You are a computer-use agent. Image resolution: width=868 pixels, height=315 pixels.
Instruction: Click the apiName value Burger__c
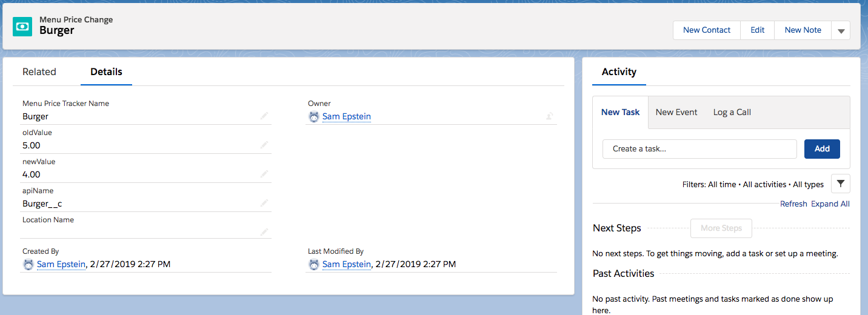tap(42, 204)
